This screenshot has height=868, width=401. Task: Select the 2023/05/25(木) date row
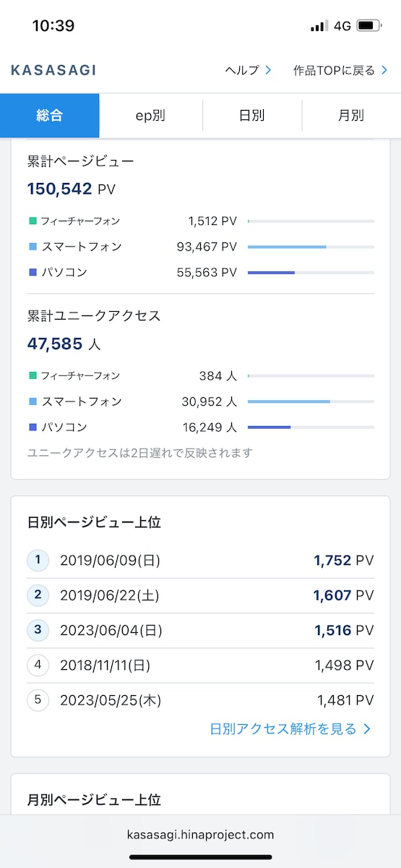201,700
